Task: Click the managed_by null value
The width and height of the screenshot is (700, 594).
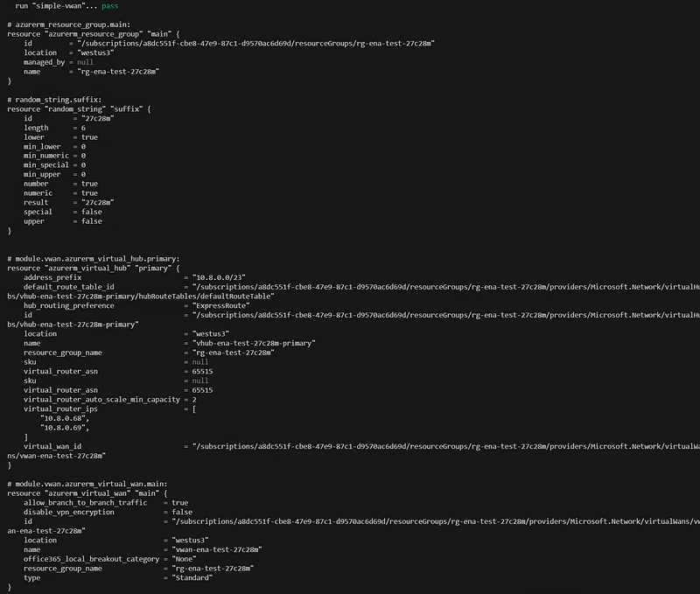Action: click(85, 62)
